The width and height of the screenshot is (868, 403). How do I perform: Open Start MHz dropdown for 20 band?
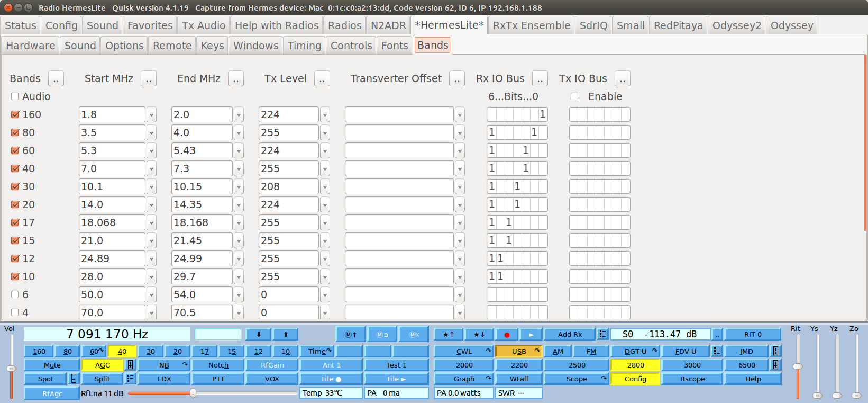click(x=152, y=204)
